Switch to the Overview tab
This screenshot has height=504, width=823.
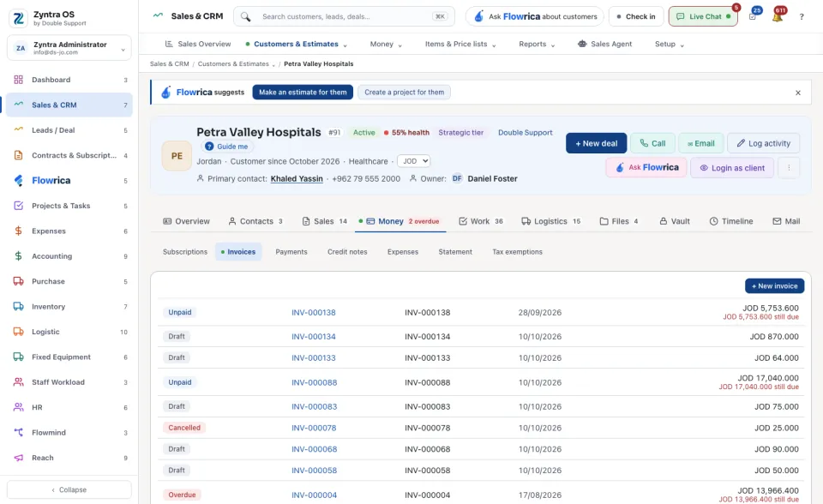tap(186, 221)
